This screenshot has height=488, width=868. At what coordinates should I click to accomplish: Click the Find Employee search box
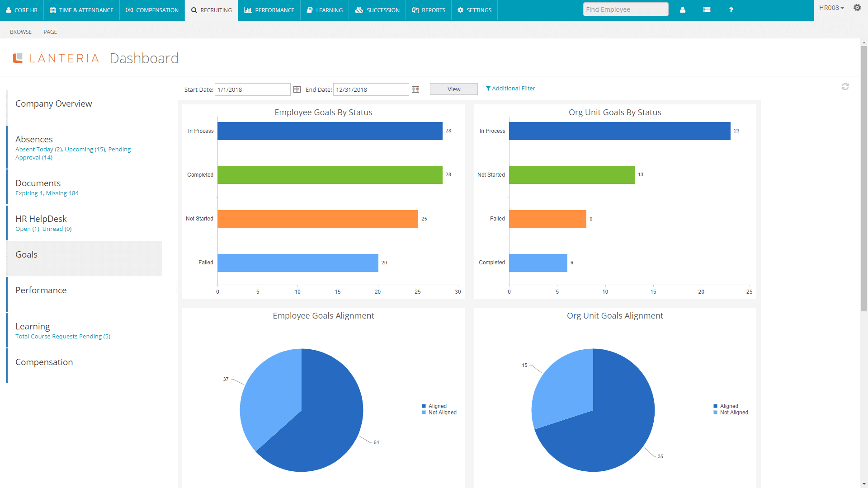(626, 9)
